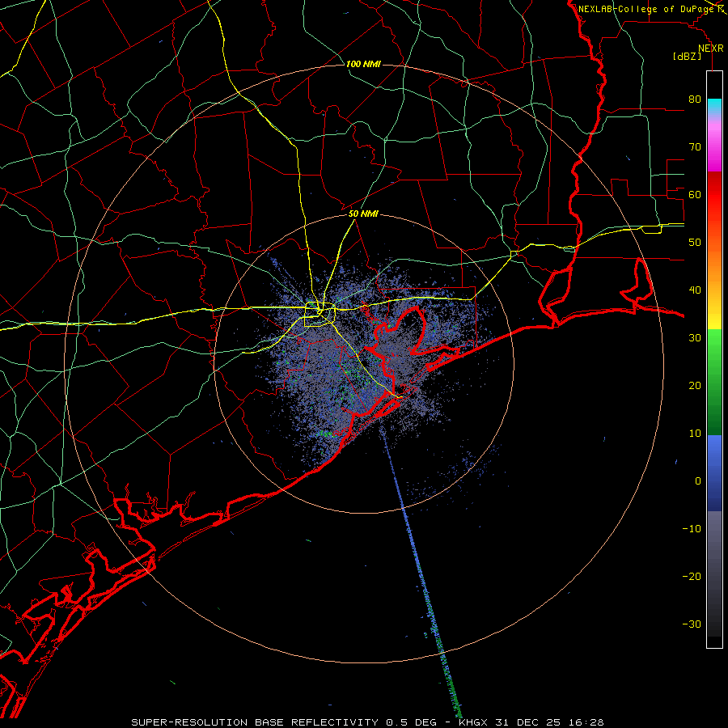
Task: Click the -20 dBZ scale value
Action: click(692, 576)
